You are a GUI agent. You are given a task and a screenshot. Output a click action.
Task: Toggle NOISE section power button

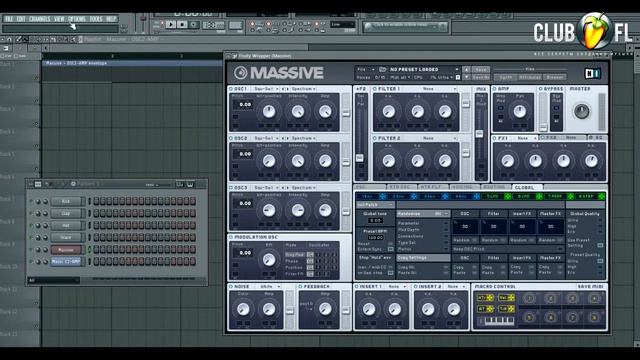point(231,287)
